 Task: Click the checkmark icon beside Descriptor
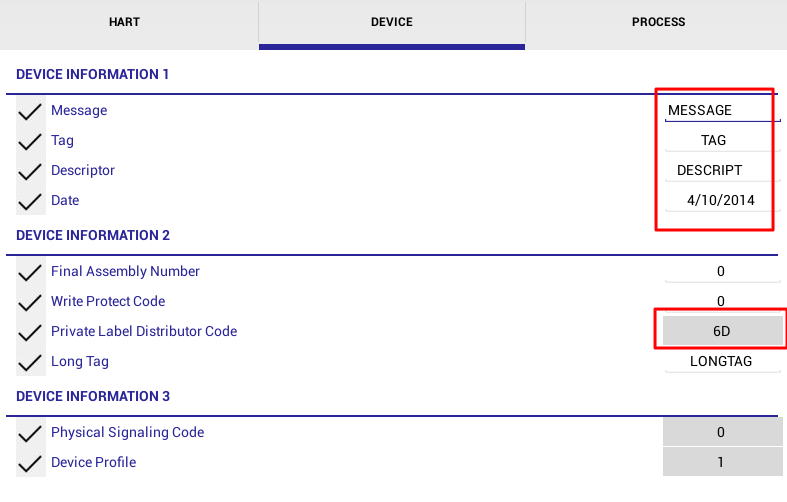[30, 171]
